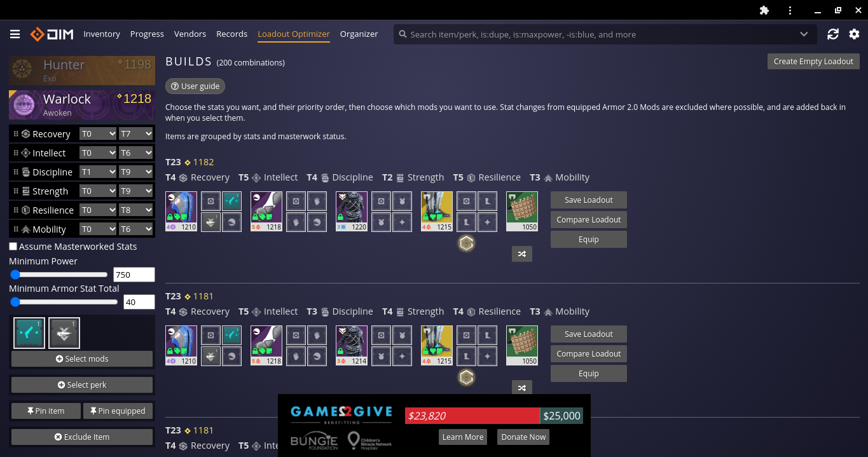Expand the search bar suggestions chevron
Viewport: 868px width, 457px height.
tap(804, 34)
